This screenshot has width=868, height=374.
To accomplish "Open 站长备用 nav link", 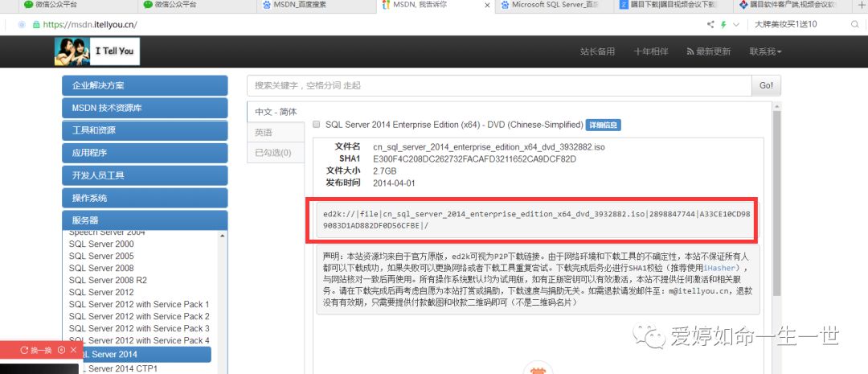I will 597,51.
